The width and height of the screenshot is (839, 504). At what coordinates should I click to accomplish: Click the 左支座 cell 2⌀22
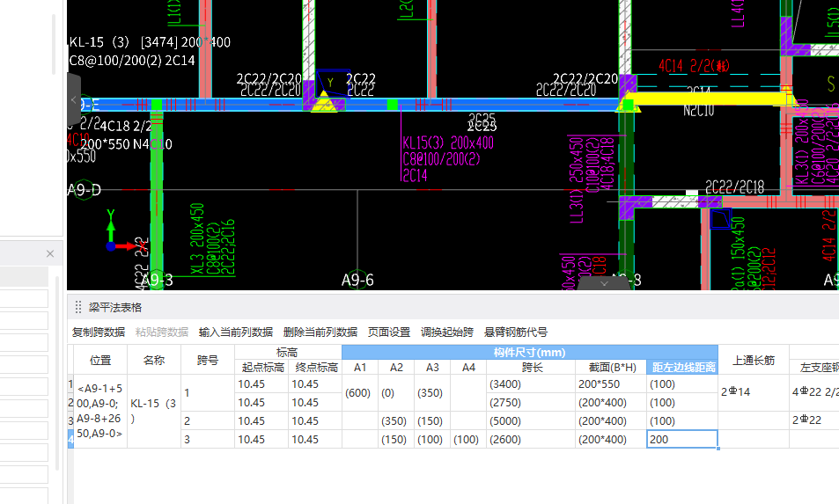pyautogui.click(x=813, y=420)
